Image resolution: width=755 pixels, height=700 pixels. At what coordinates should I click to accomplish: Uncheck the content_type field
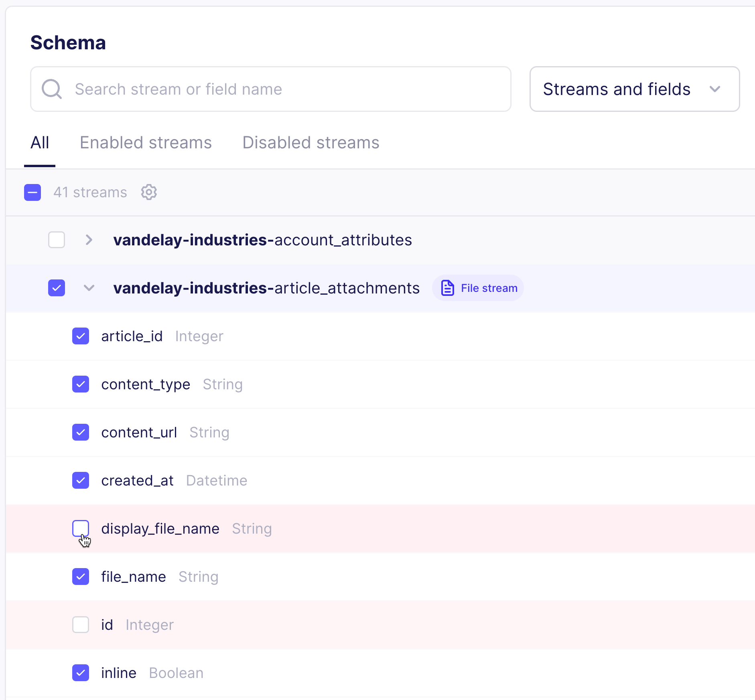81,384
